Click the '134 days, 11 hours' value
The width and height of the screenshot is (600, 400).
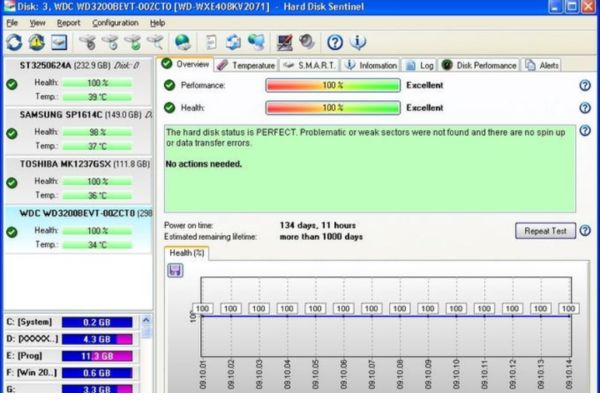click(318, 225)
